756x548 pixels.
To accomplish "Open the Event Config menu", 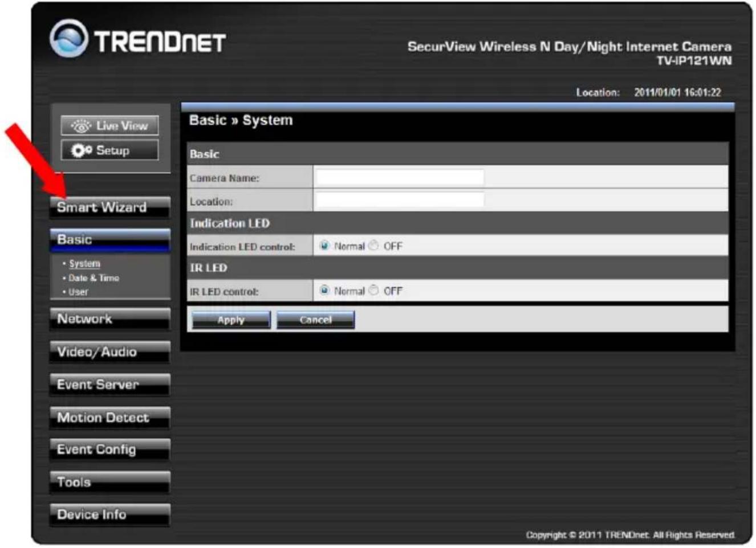I will pos(110,449).
